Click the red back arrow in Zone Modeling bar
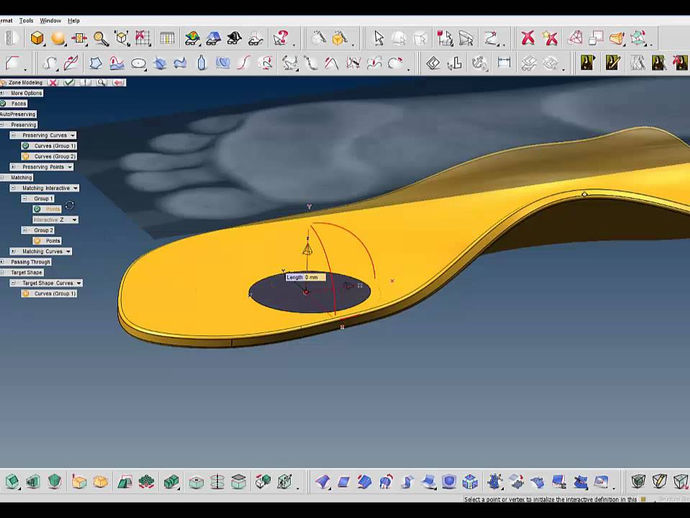Viewport: 690px width, 518px height. pyautogui.click(x=118, y=82)
